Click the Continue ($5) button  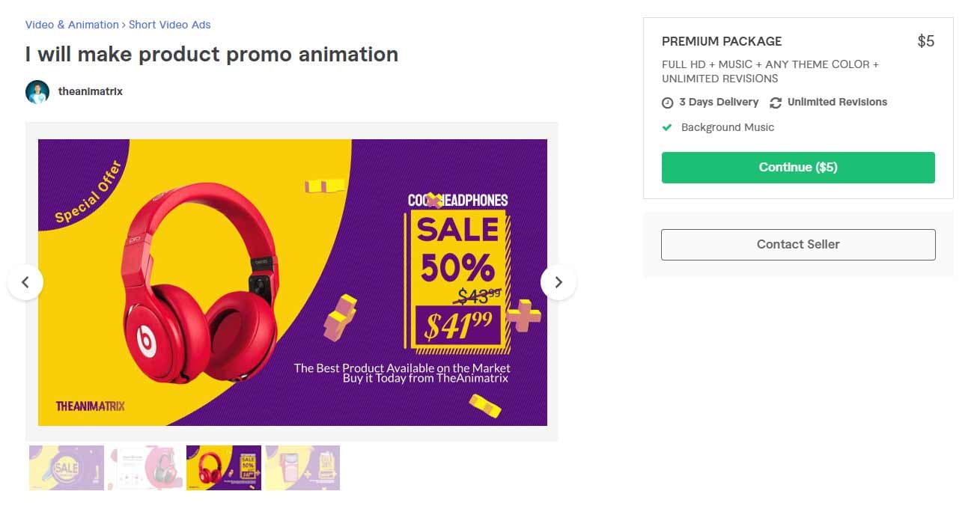pos(798,168)
